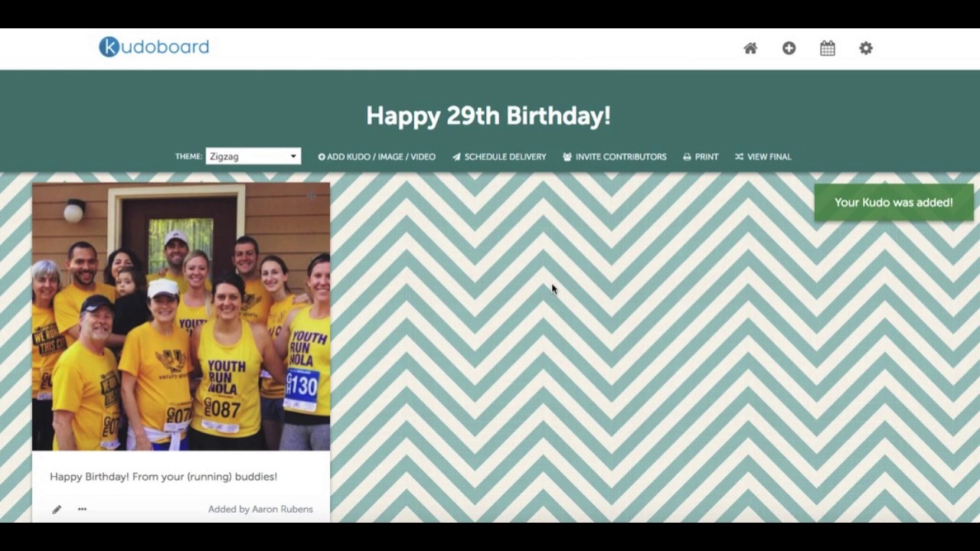
Task: Click Add Kudo / Image / Video
Action: [x=377, y=157]
